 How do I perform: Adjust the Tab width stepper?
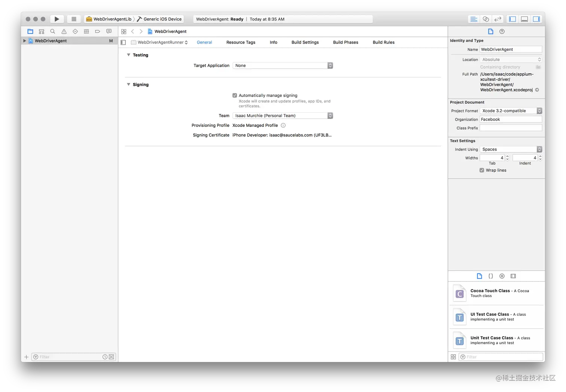tap(507, 158)
